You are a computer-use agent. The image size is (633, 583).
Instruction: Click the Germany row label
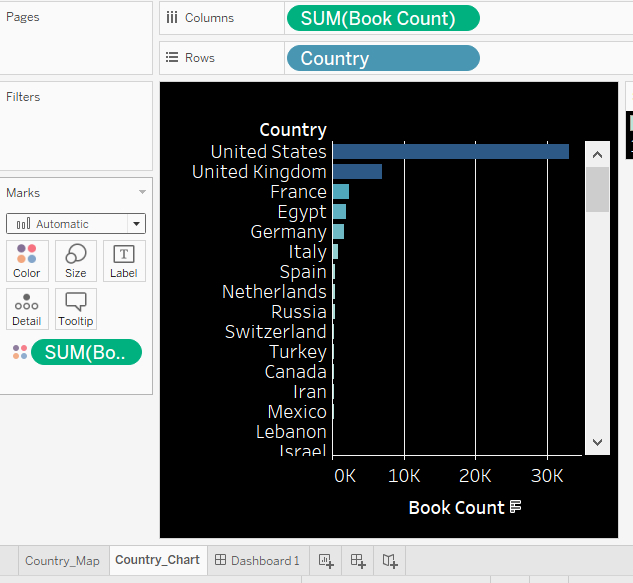click(289, 232)
